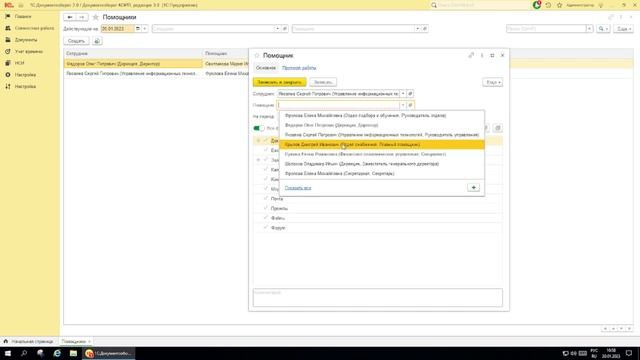640x360 pixels.
Task: Open the Сотрудник field link icon in dialog
Action: (410, 94)
